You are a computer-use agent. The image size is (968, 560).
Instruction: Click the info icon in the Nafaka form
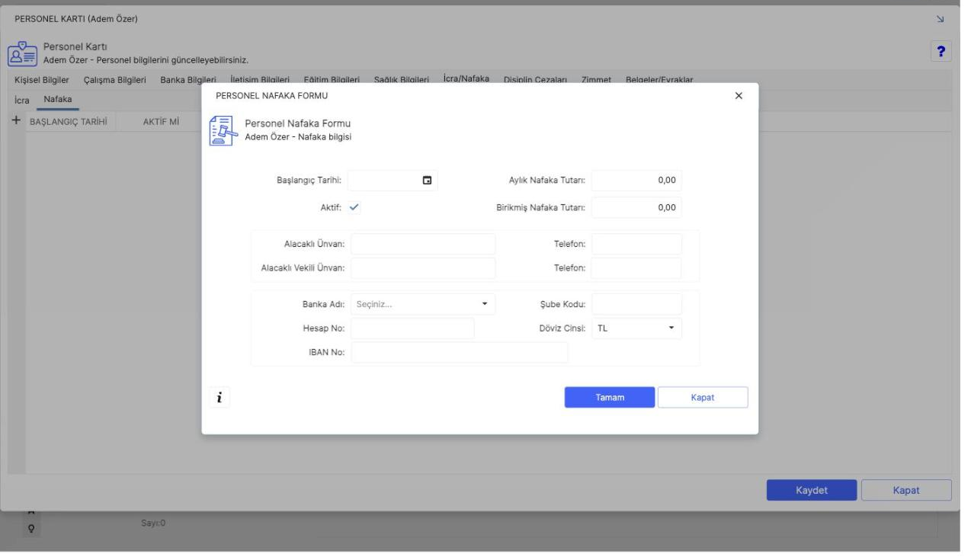pos(220,397)
